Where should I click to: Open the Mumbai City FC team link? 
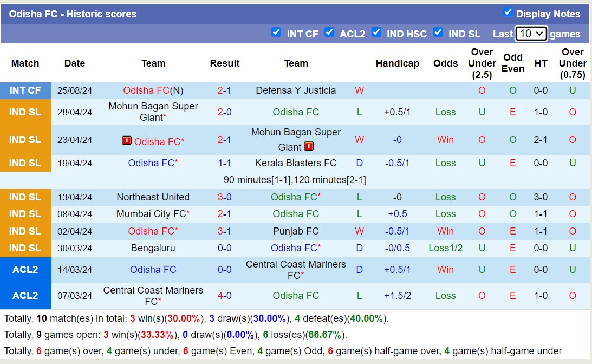(x=151, y=214)
